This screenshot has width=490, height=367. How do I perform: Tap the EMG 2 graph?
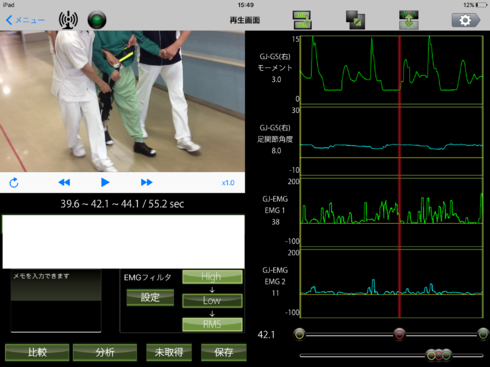pos(391,283)
